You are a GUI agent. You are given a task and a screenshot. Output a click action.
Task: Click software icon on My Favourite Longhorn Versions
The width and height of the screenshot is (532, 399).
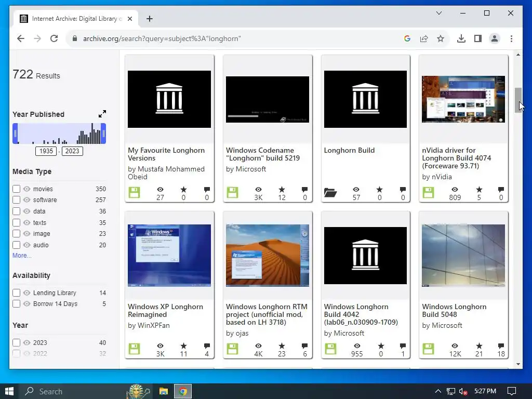coord(134,193)
